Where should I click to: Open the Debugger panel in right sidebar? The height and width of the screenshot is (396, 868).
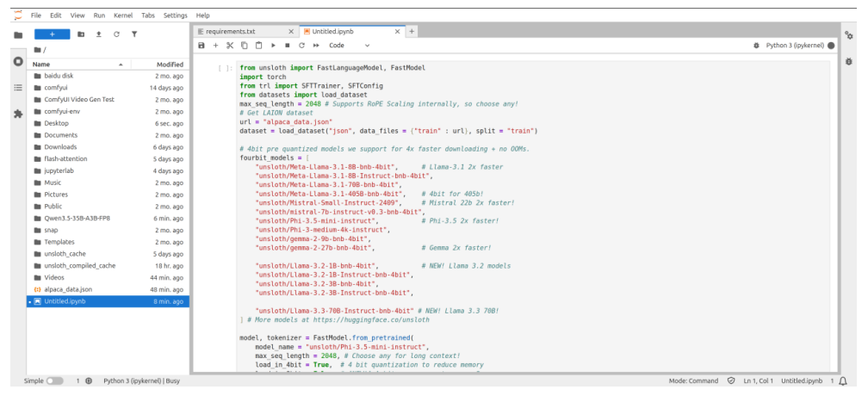[849, 61]
